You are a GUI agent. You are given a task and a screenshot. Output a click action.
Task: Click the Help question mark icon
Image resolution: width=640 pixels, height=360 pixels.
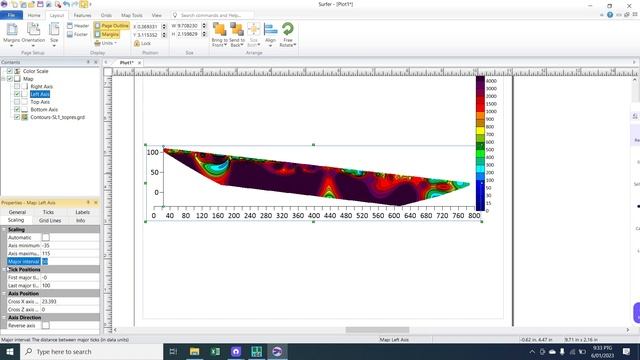(610, 15)
